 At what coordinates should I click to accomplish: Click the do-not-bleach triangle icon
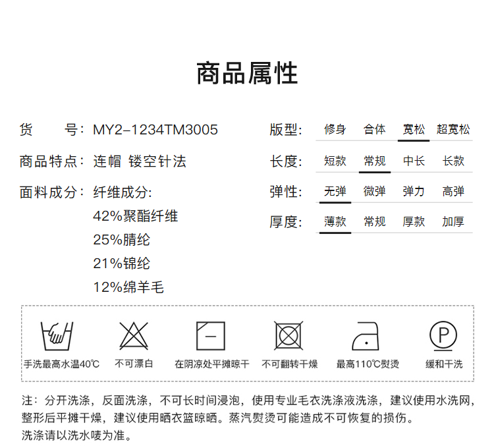pos(134,335)
